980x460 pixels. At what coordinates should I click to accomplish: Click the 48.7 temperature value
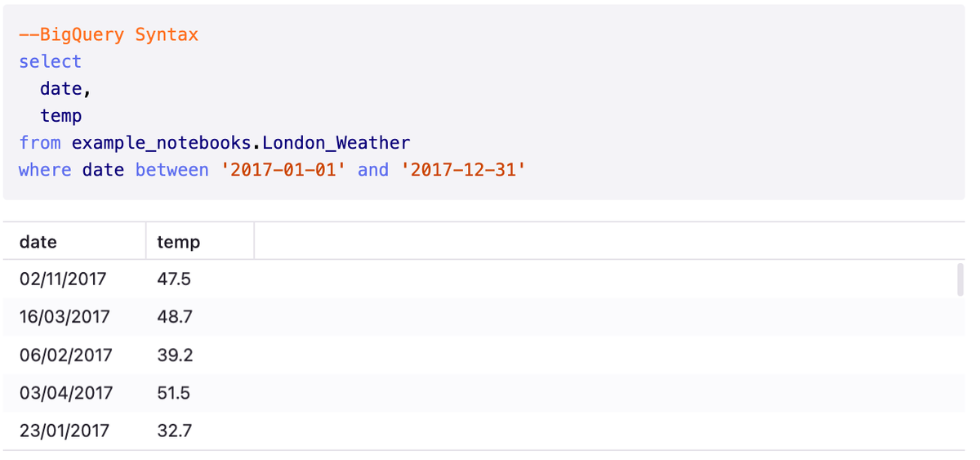point(175,317)
